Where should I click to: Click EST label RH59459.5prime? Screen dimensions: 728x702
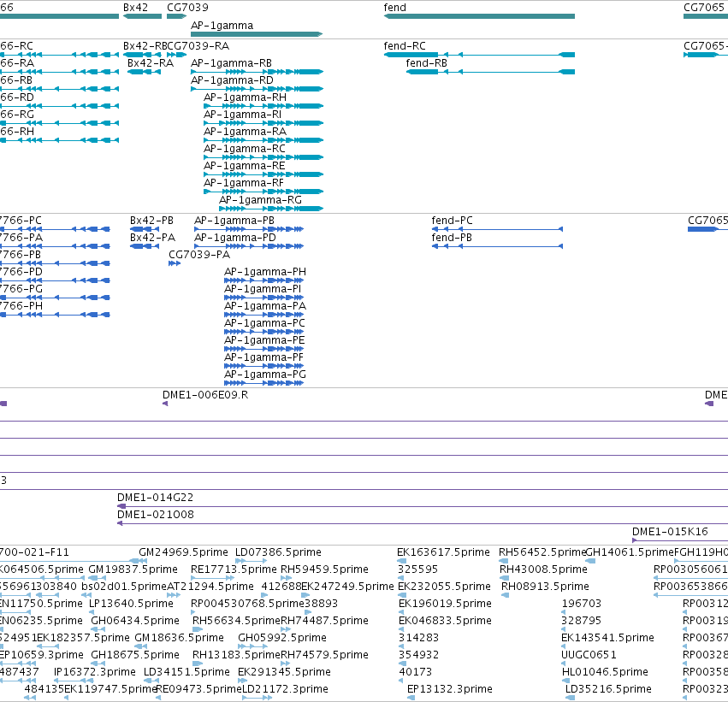324,569
